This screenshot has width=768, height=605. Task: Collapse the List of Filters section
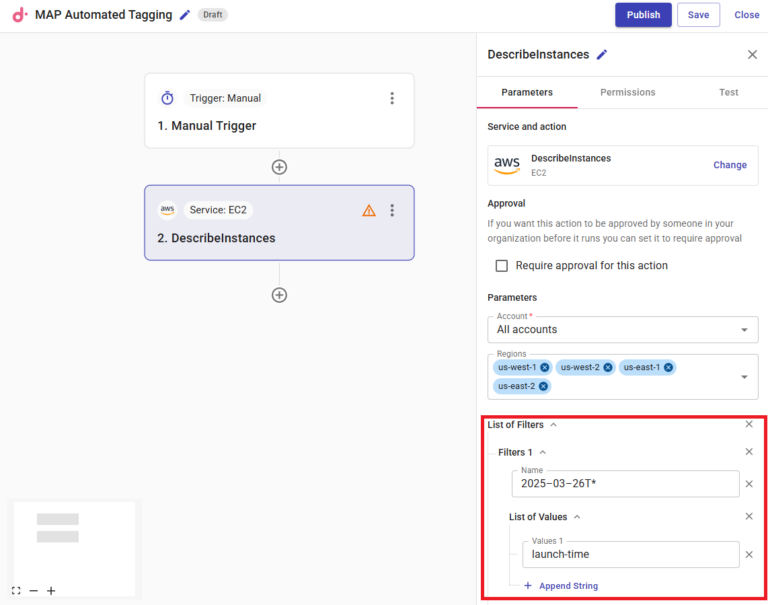tap(553, 425)
